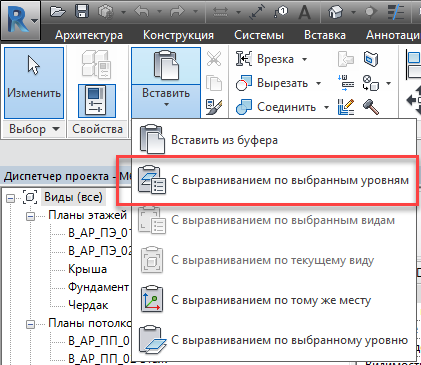Open the Undo history dropdown arrow
The height and width of the screenshot is (365, 421).
tap(159, 12)
